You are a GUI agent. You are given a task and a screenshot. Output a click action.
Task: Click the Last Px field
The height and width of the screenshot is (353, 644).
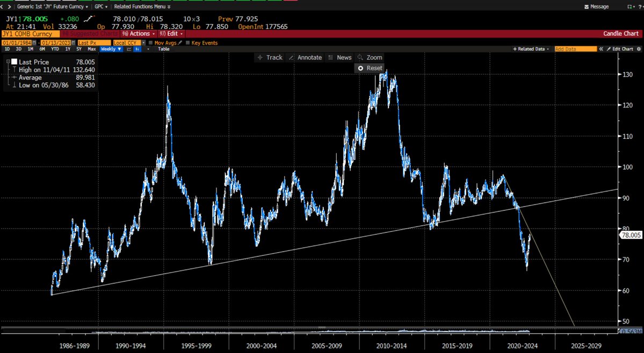[x=94, y=42]
